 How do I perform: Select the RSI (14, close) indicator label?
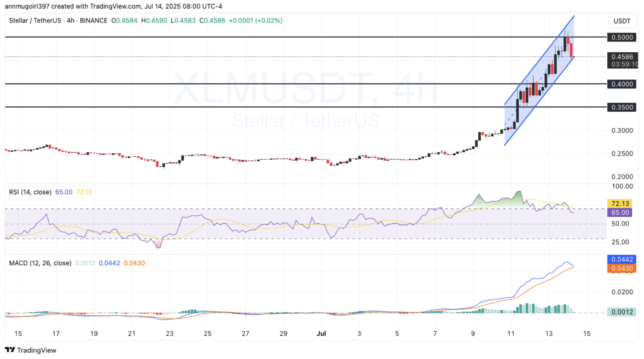point(30,192)
